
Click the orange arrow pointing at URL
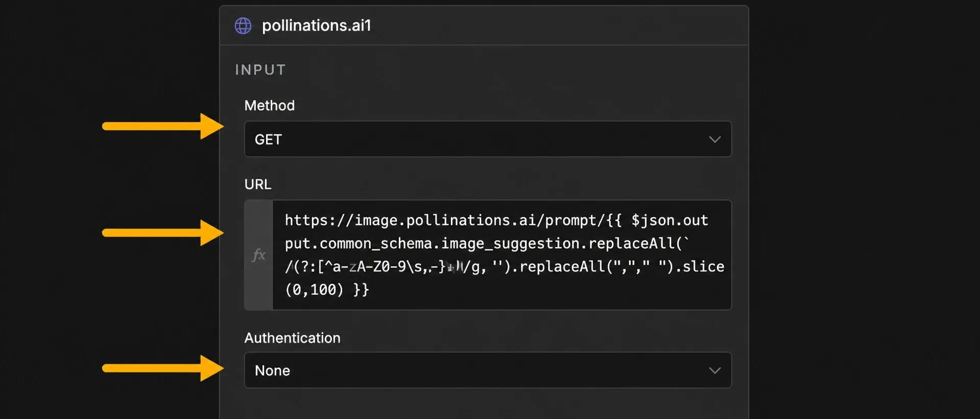point(163,232)
